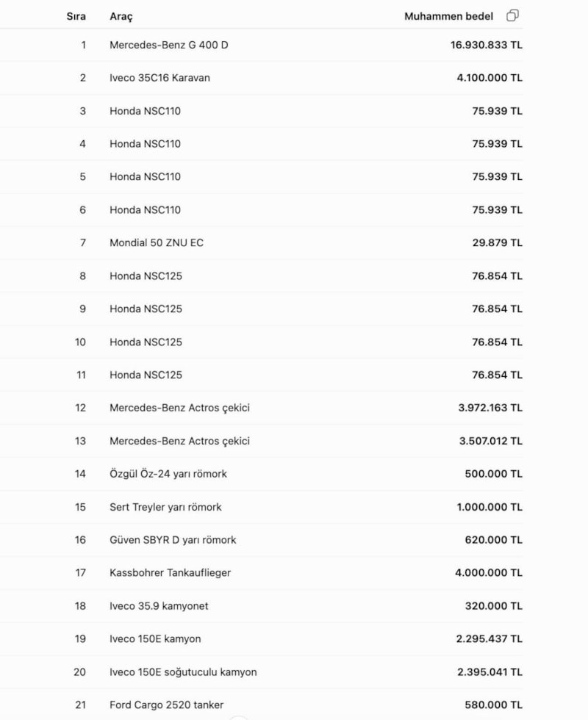Image resolution: width=588 pixels, height=720 pixels.
Task: Select the Iveco 35.9 kamyonet row
Action: tap(262, 605)
